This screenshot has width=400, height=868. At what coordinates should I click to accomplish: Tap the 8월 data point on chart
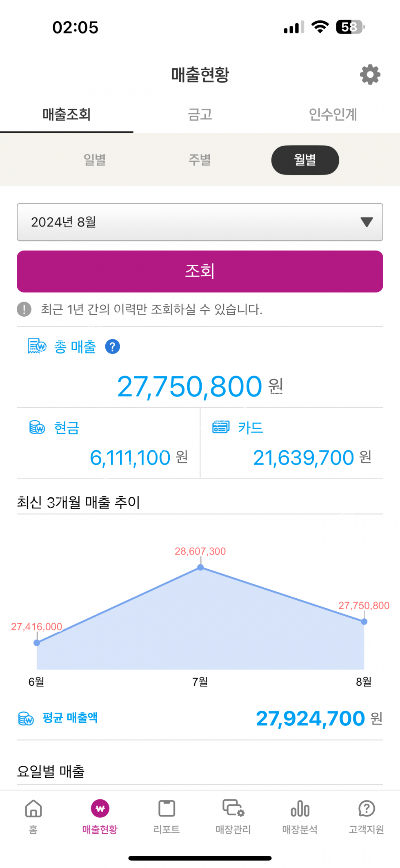pos(364,622)
